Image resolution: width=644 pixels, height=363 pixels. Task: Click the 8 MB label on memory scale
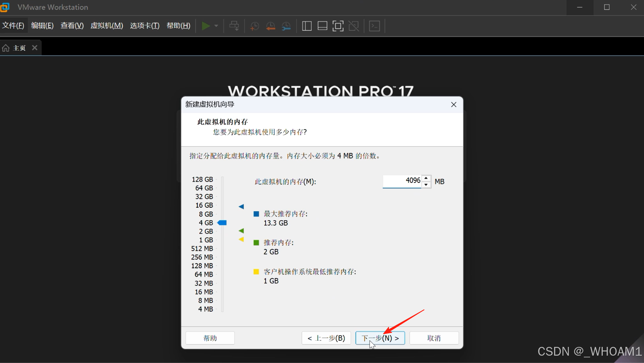205,300
